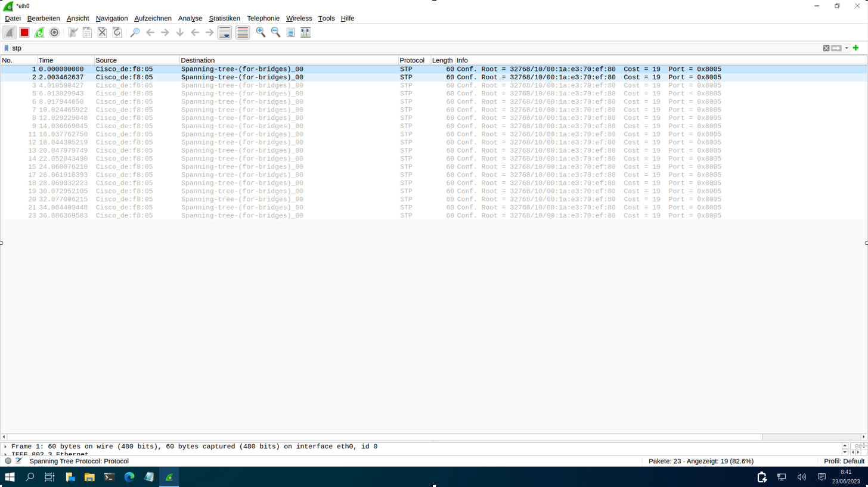Add a filter button with plus
This screenshot has width=868, height=487.
pyautogui.click(x=856, y=48)
